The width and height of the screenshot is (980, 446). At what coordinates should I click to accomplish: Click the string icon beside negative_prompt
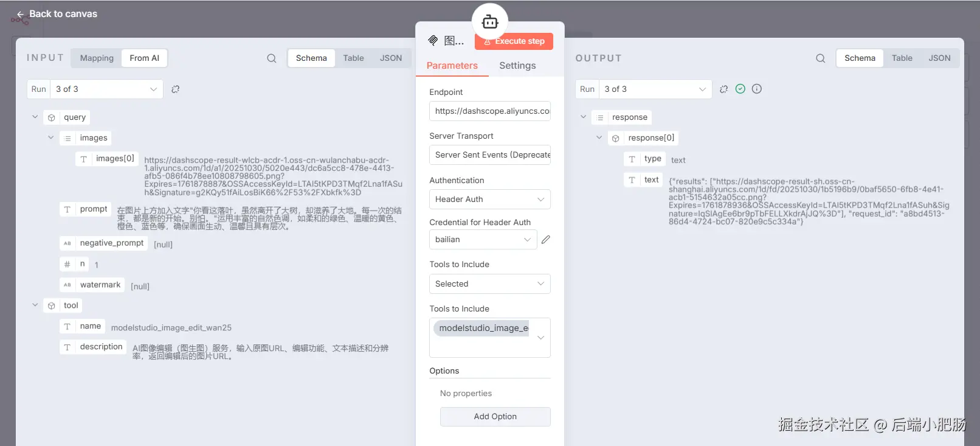(67, 243)
